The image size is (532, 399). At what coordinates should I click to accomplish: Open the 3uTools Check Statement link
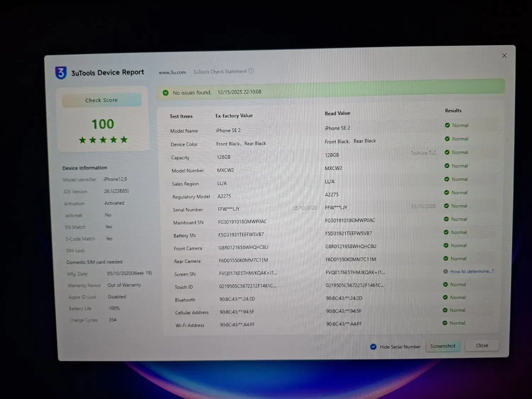(x=220, y=72)
